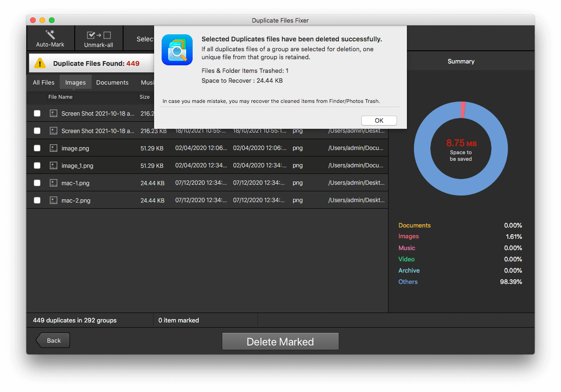Screen dimensions: 561x392
Task: Tick the image.png checkbox
Action: point(37,148)
